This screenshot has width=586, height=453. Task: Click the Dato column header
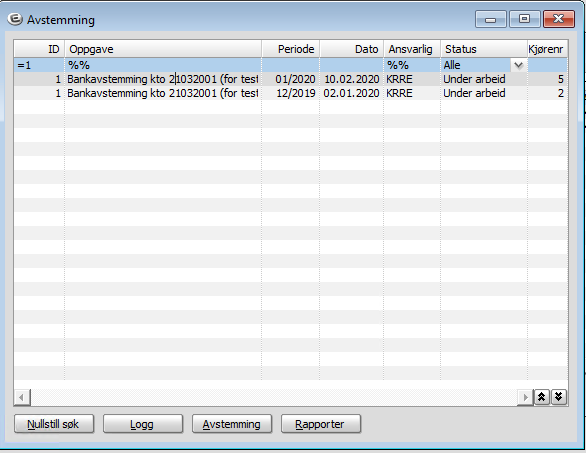click(x=352, y=49)
